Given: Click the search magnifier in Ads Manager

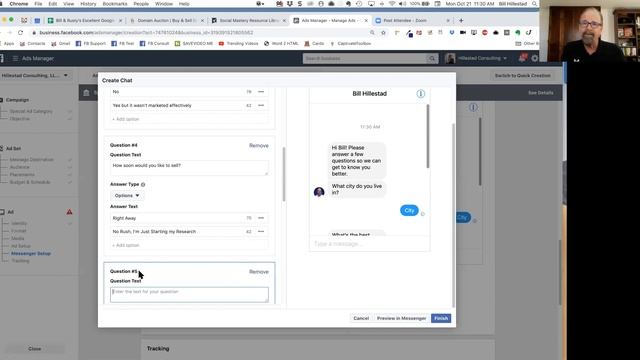Looking at the screenshot, I should 432,58.
